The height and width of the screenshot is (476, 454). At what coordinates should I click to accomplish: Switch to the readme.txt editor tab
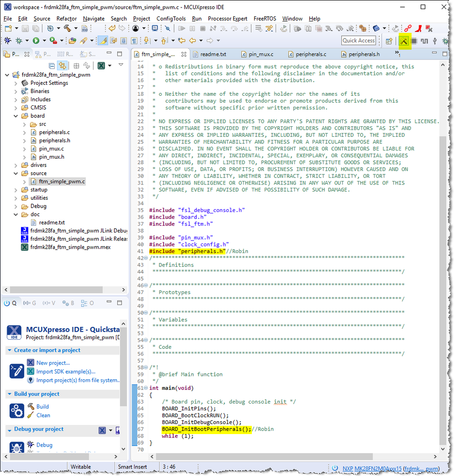213,54
